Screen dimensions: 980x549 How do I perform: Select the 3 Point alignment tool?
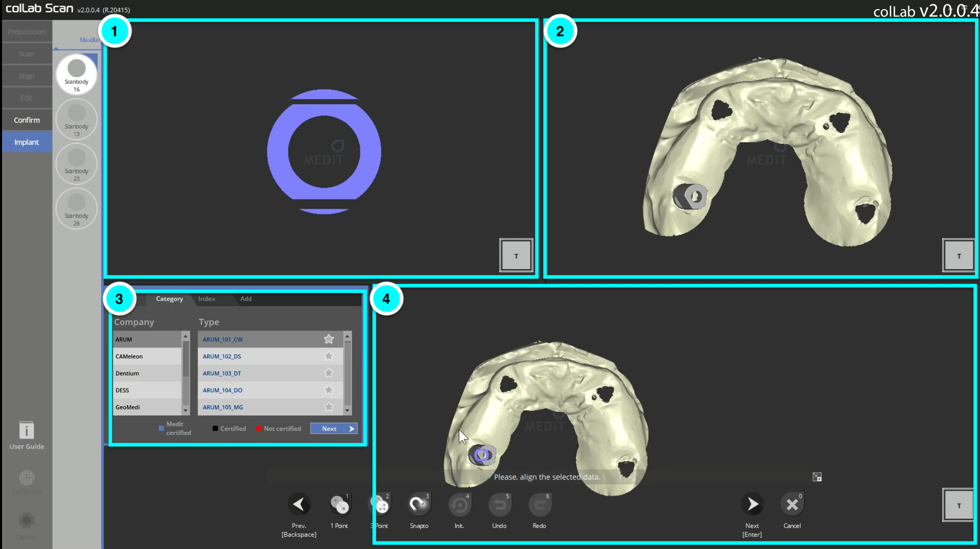click(380, 504)
